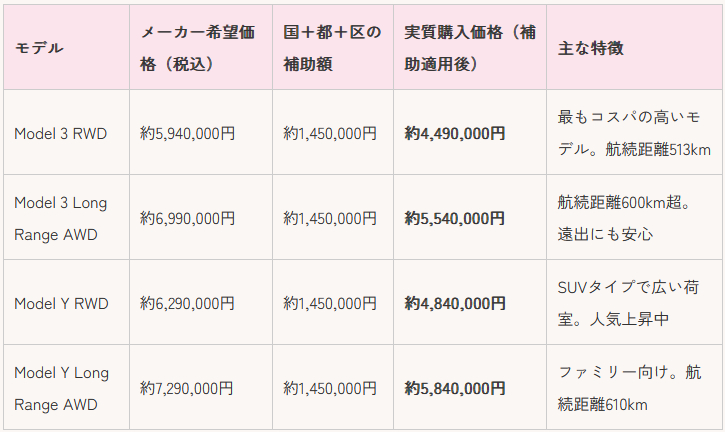
Task: Select the bold 約5,840,000円 net price
Action: (455, 388)
